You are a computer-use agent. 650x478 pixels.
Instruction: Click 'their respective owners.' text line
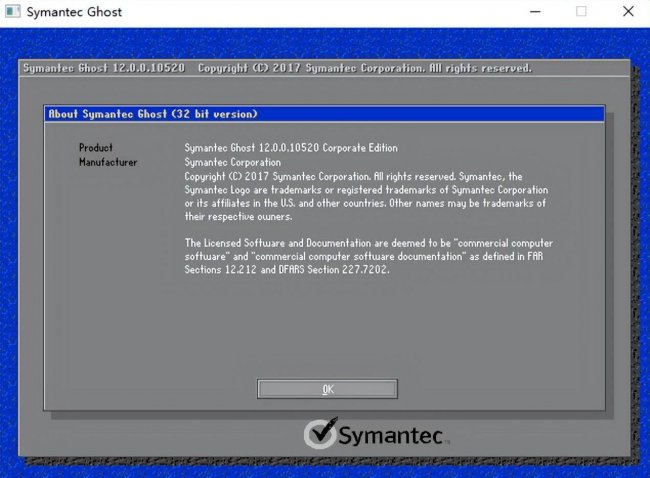pyautogui.click(x=238, y=216)
